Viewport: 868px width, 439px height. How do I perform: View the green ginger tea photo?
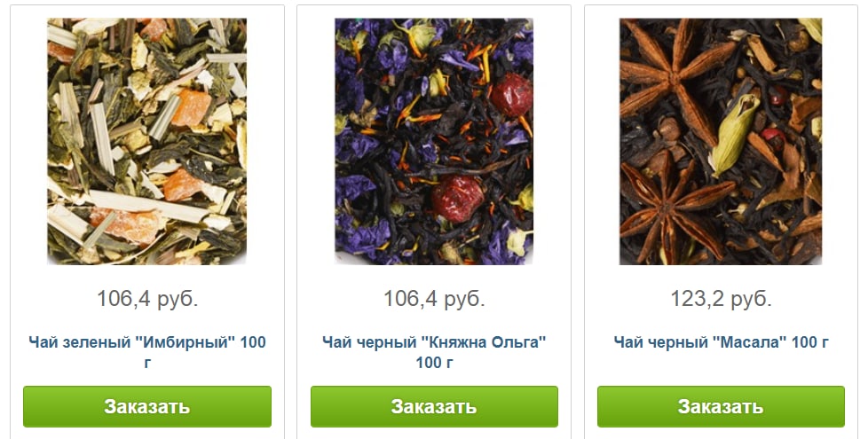(x=147, y=142)
